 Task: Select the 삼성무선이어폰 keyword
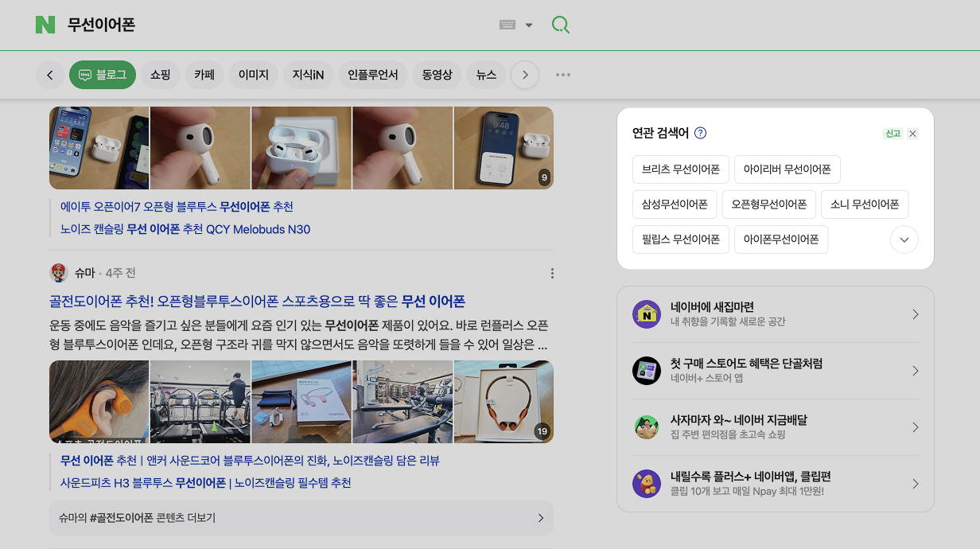(x=675, y=204)
